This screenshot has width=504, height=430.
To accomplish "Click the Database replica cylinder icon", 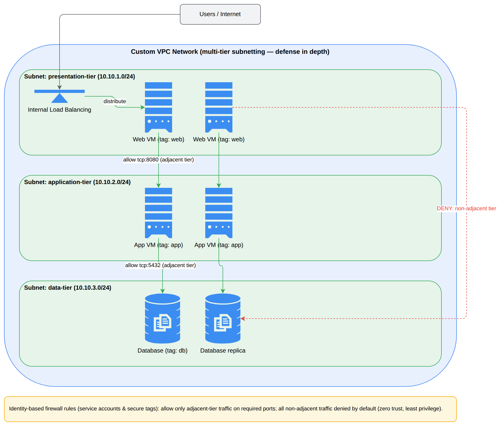I will click(223, 319).
